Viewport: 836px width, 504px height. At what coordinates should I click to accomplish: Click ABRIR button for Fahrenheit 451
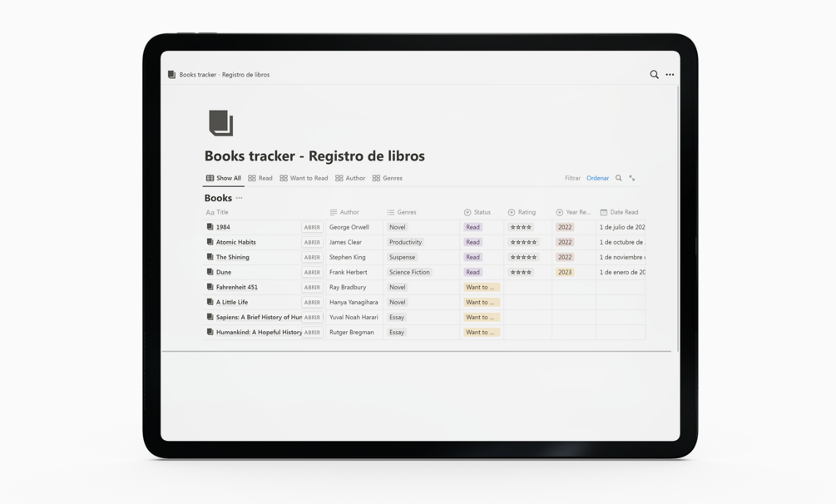[x=312, y=287]
